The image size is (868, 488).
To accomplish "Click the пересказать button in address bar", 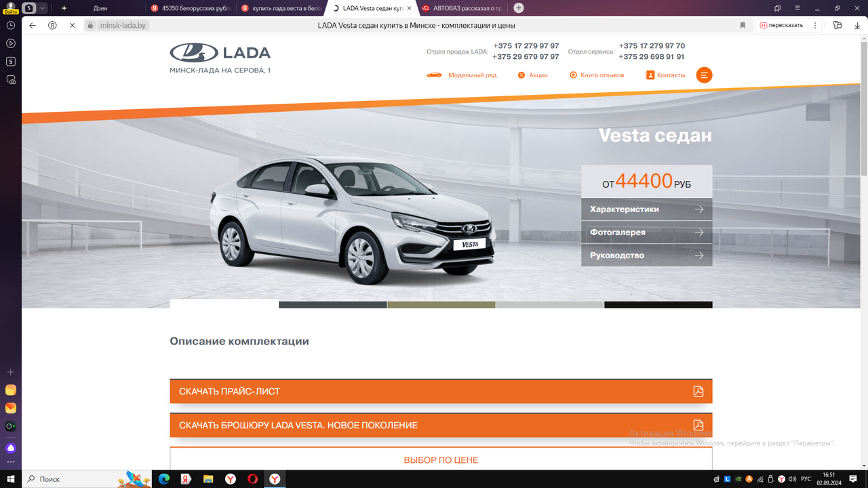I will [782, 25].
